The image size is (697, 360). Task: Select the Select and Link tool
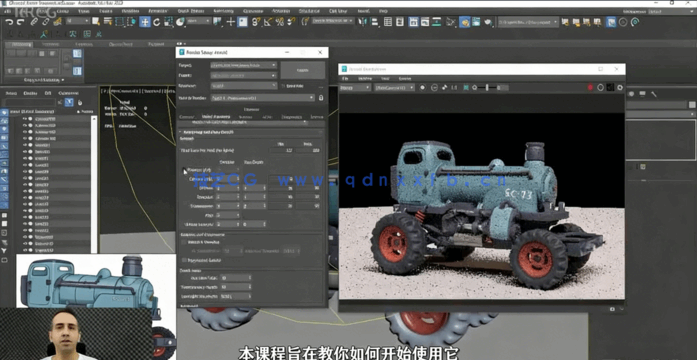(x=34, y=22)
